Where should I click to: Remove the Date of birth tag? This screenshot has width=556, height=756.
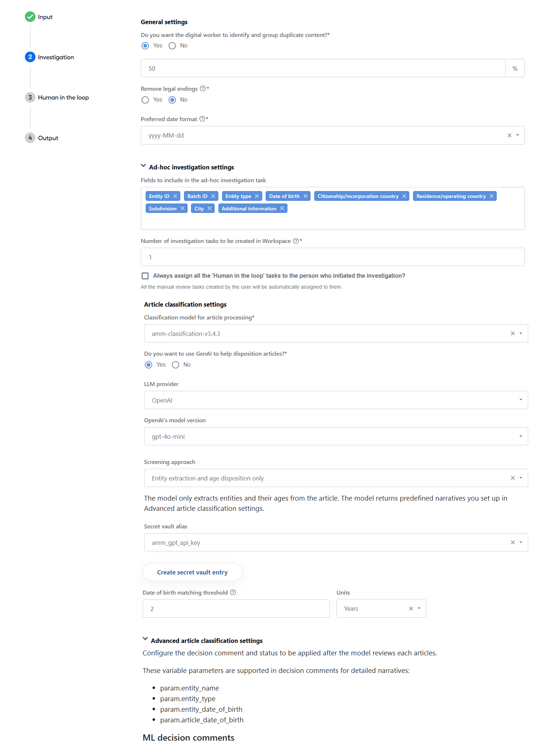[x=305, y=196]
